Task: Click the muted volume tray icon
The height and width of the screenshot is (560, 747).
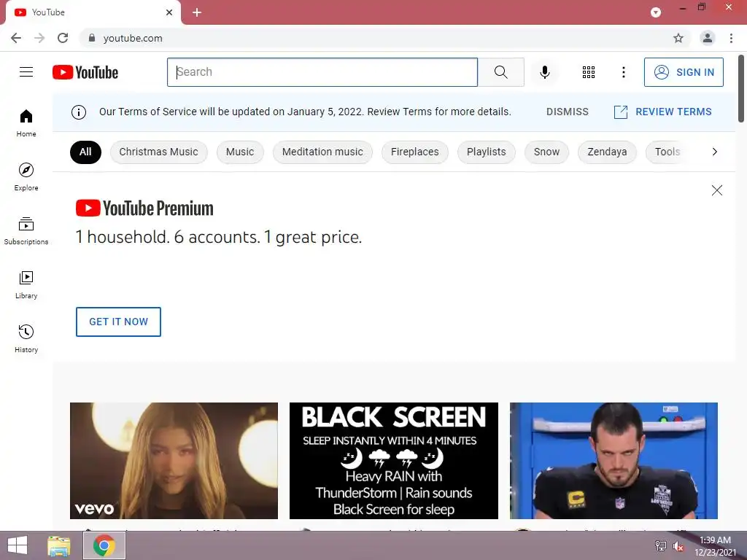Action: pyautogui.click(x=678, y=546)
